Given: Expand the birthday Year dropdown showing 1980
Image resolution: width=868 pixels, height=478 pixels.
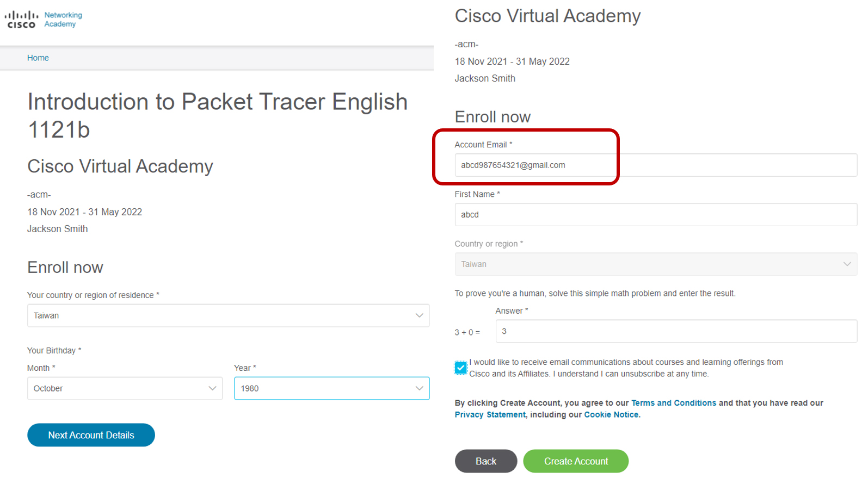Looking at the screenshot, I should coord(331,388).
